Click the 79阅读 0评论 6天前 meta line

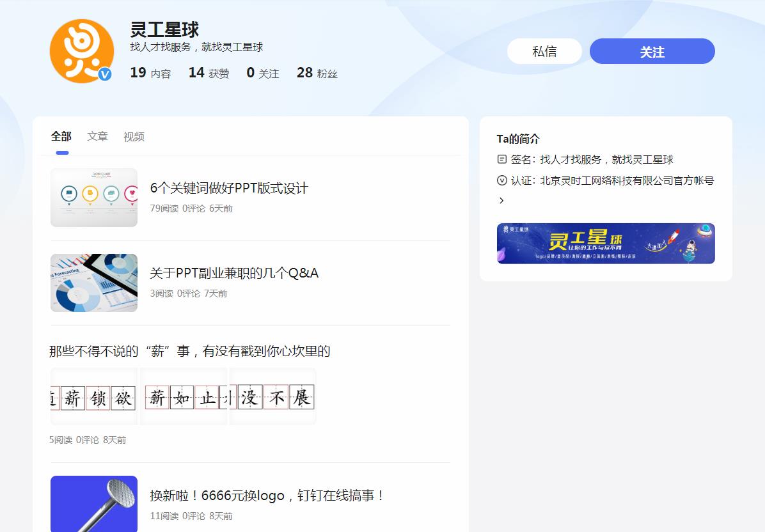click(x=191, y=208)
